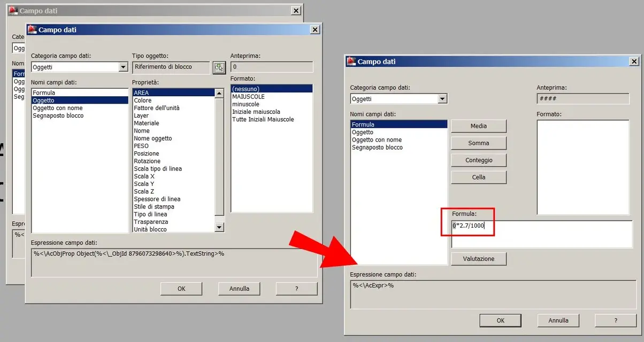Viewport: 644px width, 342px height.
Task: Click AutoCAD icon in right dialog title bar
Action: click(351, 61)
